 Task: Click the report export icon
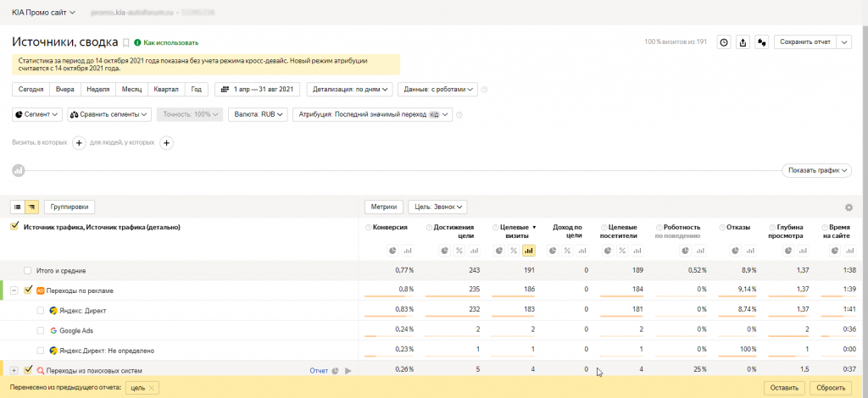pos(743,42)
